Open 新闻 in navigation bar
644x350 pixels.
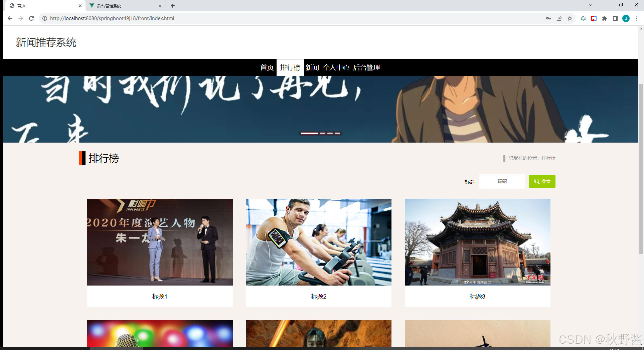[x=312, y=67]
